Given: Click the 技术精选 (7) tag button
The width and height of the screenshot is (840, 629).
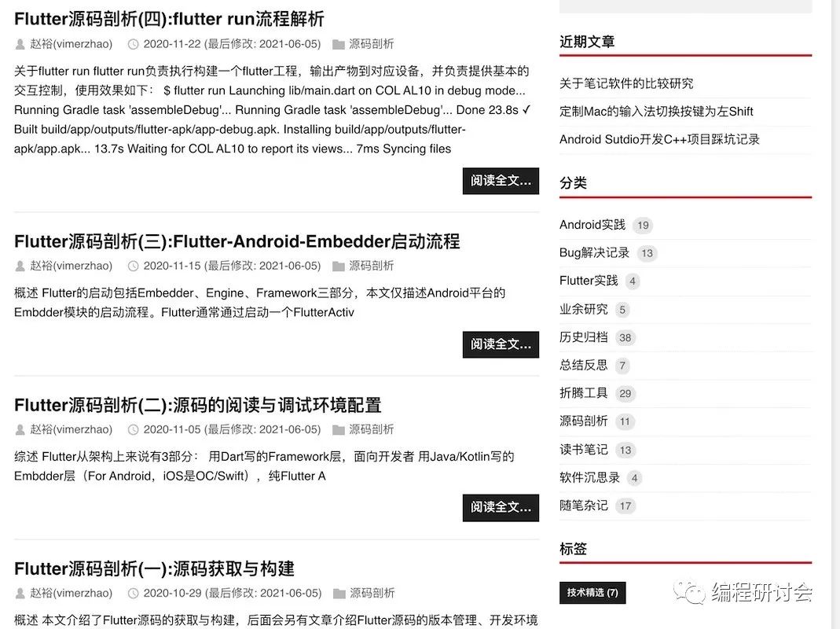Looking at the screenshot, I should coord(592,593).
